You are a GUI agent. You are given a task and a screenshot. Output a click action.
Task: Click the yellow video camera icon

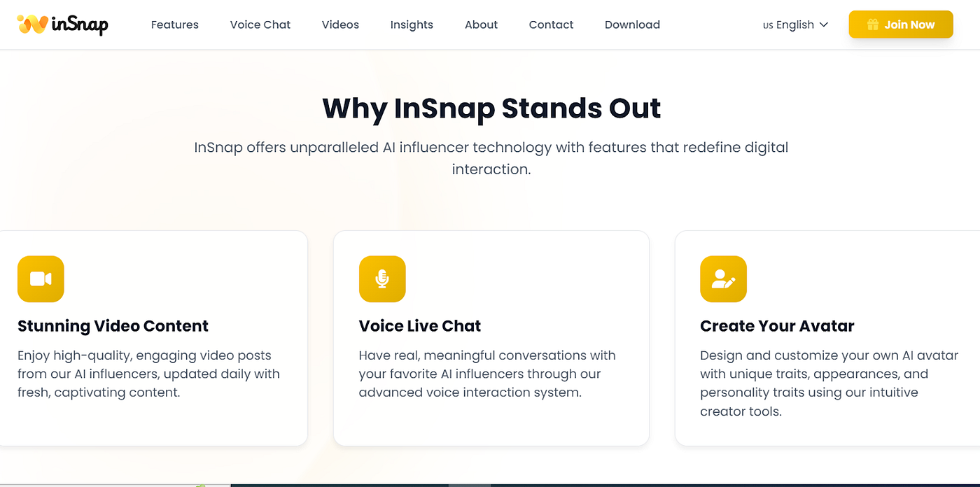coord(41,279)
